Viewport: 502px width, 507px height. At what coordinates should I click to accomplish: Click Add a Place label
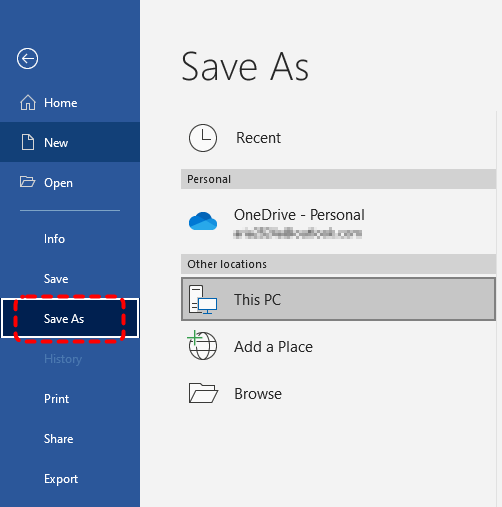tap(273, 347)
